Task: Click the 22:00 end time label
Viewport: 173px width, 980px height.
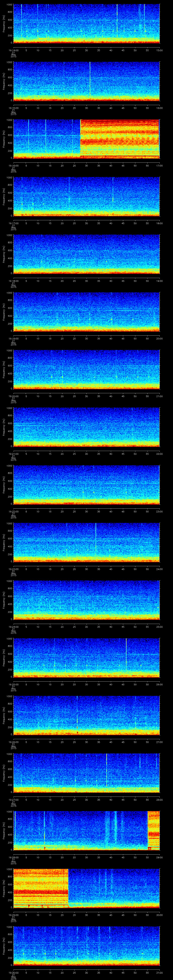Action: [159, 454]
